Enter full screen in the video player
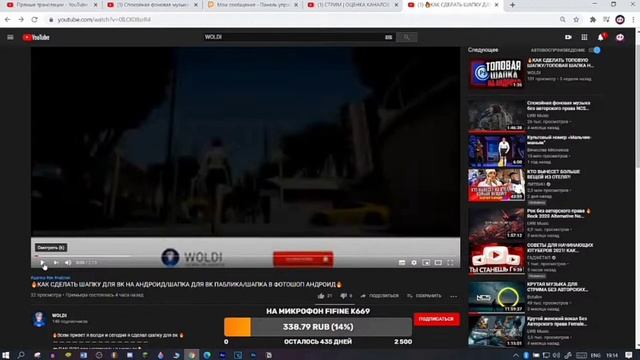Screen dimensions: 640x360 click(450, 262)
